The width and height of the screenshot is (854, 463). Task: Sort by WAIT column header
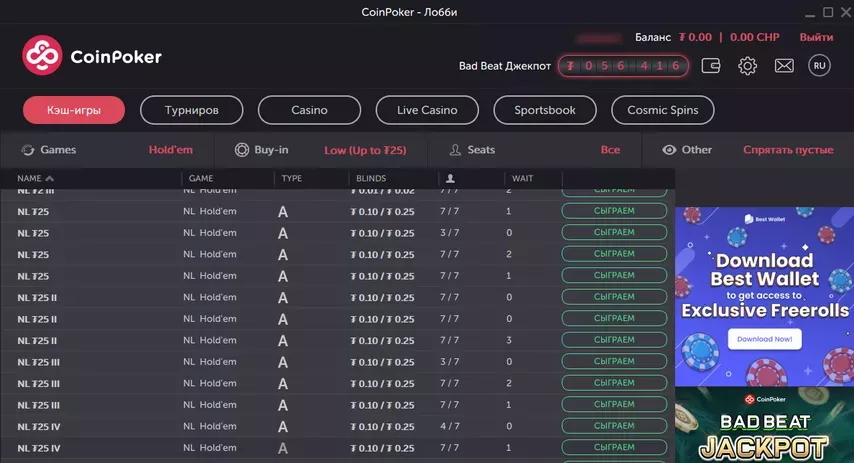pos(522,178)
